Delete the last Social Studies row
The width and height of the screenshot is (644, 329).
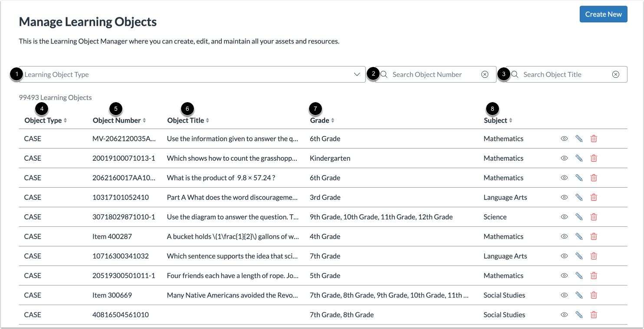point(594,314)
